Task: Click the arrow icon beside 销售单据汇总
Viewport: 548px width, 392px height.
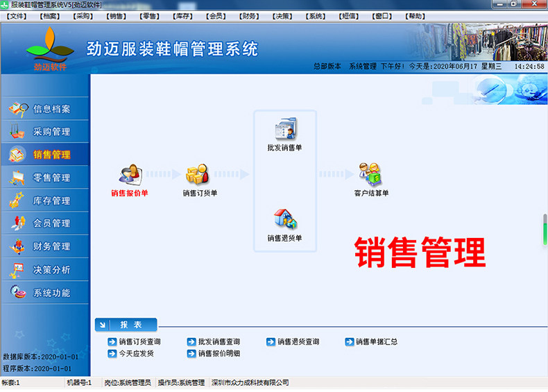Action: (349, 341)
